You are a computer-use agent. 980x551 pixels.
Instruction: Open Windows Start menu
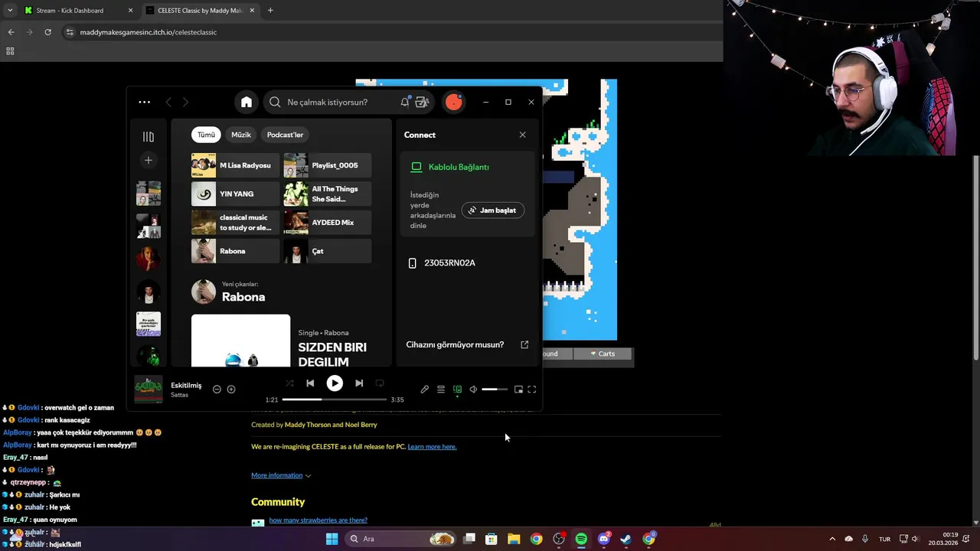332,539
